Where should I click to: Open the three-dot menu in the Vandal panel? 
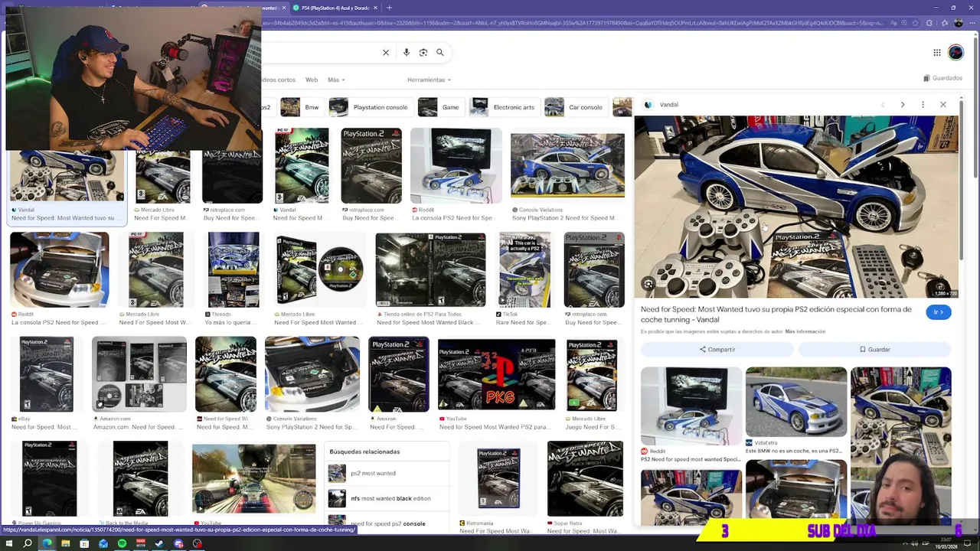[923, 105]
